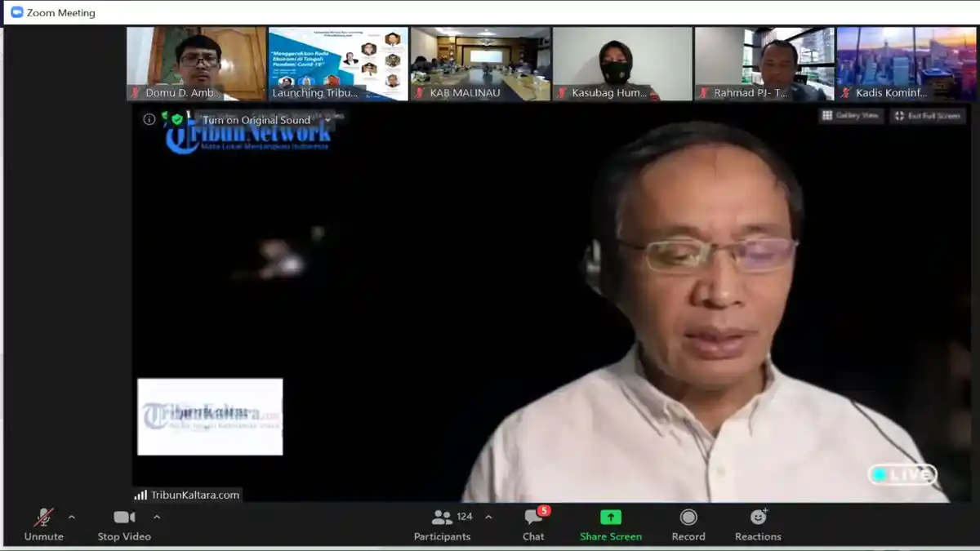This screenshot has height=551, width=980.
Task: Click the Zoom Meeting title bar icon
Action: [x=16, y=12]
